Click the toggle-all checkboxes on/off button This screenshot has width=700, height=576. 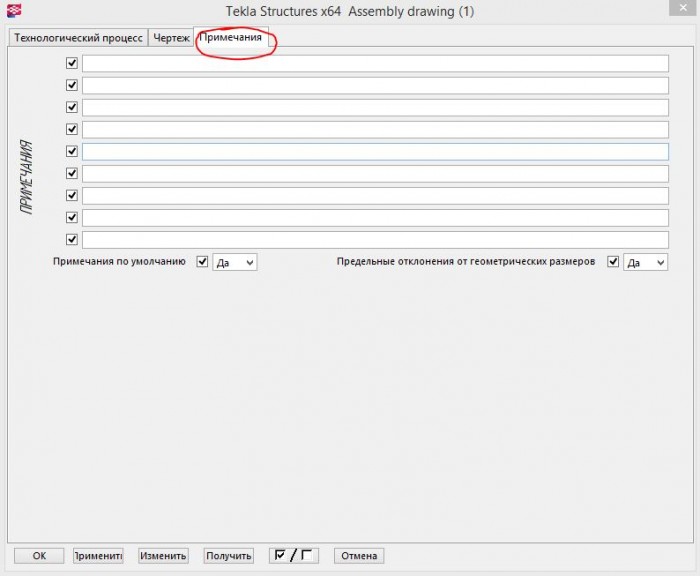click(294, 556)
